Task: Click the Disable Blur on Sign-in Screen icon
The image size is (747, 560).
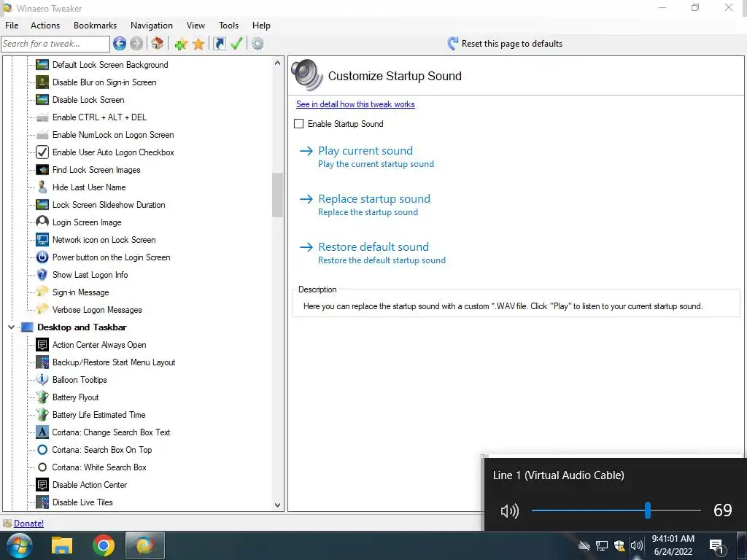Action: pyautogui.click(x=42, y=82)
